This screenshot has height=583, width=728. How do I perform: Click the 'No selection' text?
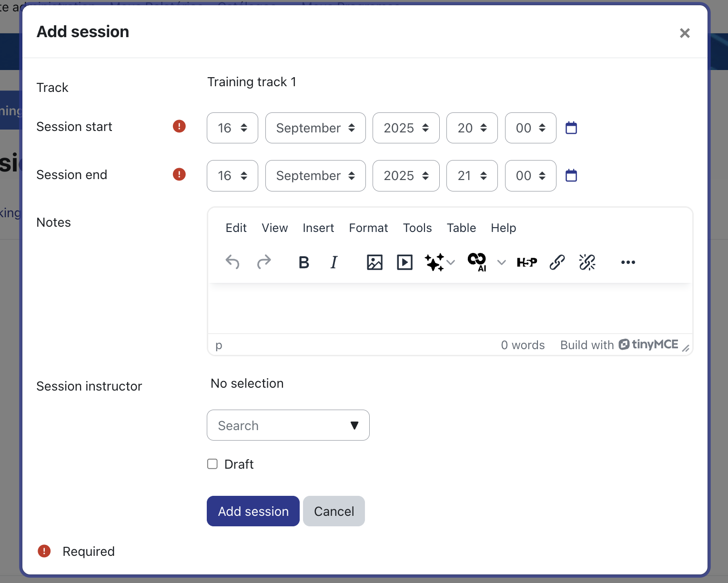pos(247,383)
